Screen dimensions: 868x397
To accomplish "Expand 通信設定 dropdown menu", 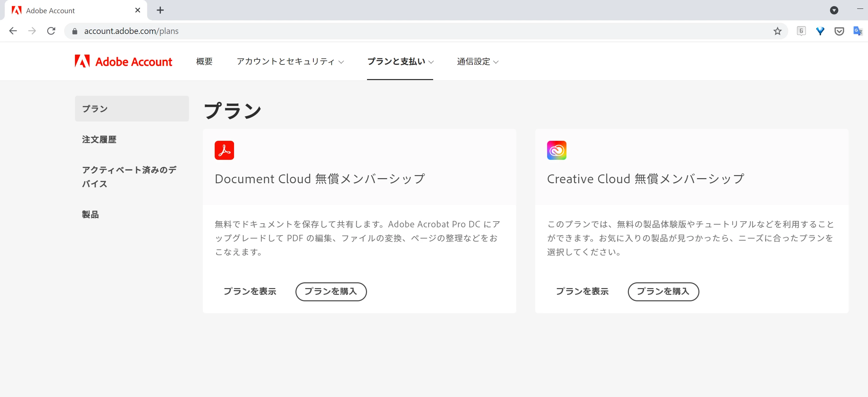I will tap(477, 61).
